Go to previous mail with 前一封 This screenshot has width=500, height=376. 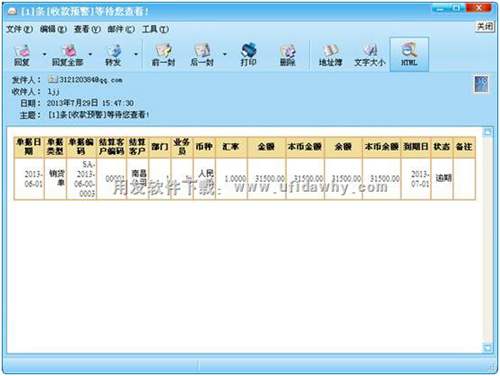point(163,55)
